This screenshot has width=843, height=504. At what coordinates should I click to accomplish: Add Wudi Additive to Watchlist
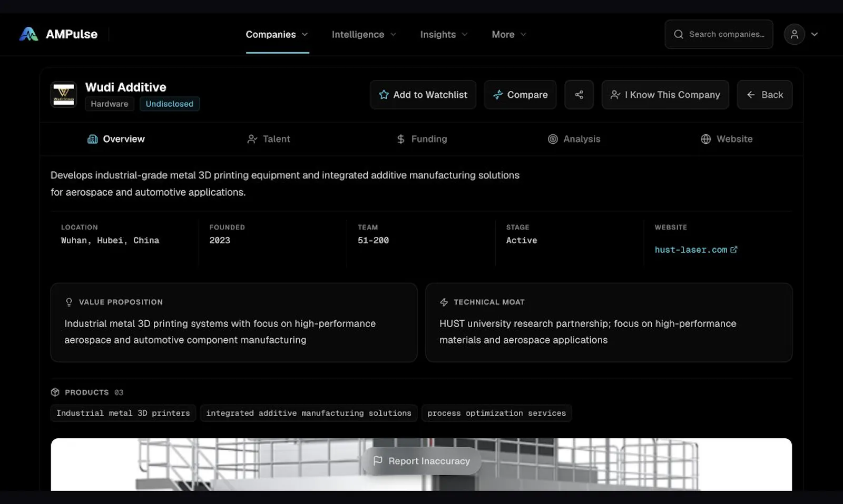pyautogui.click(x=423, y=95)
